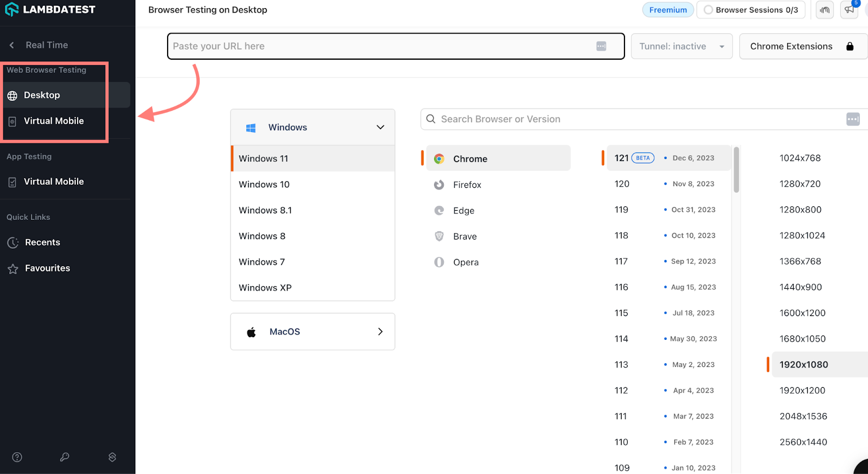This screenshot has height=474, width=868.
Task: Open the key icon in sidebar footer
Action: [x=65, y=457]
